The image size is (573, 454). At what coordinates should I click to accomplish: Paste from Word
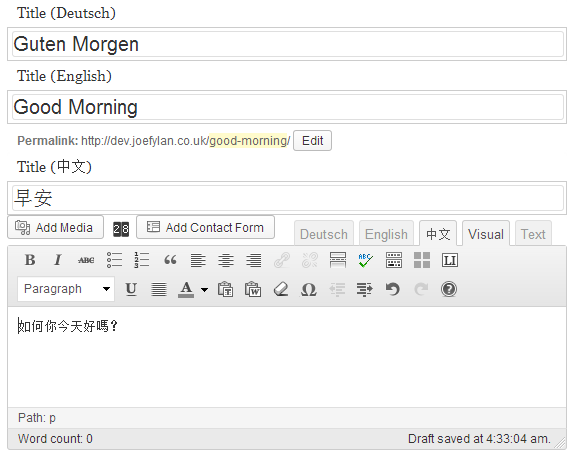(253, 290)
